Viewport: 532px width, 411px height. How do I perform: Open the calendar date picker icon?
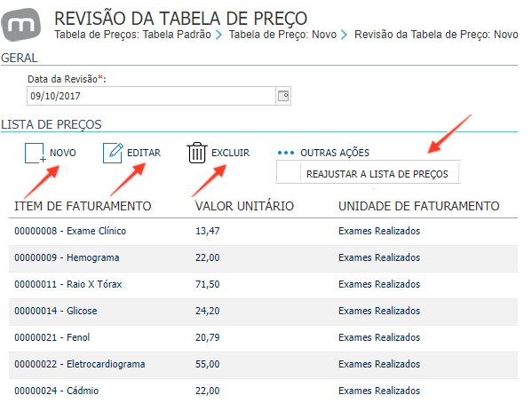point(283,96)
